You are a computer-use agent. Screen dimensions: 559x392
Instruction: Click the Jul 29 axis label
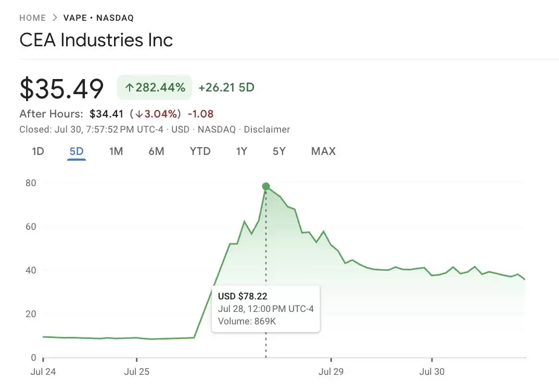[x=331, y=372]
